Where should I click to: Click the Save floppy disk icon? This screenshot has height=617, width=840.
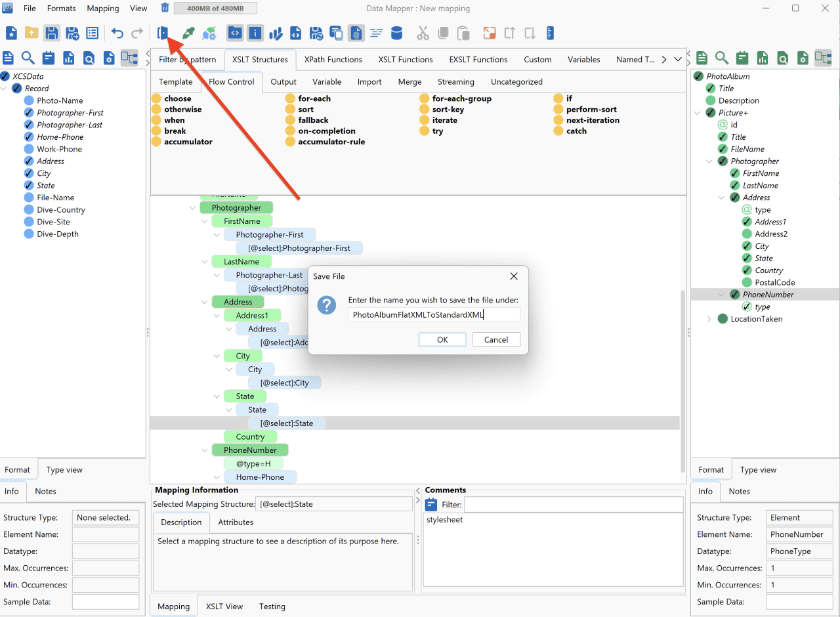52,33
